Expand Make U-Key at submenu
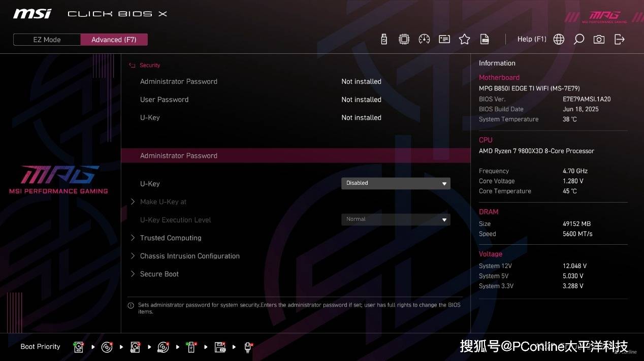This screenshot has height=361, width=644. [163, 202]
